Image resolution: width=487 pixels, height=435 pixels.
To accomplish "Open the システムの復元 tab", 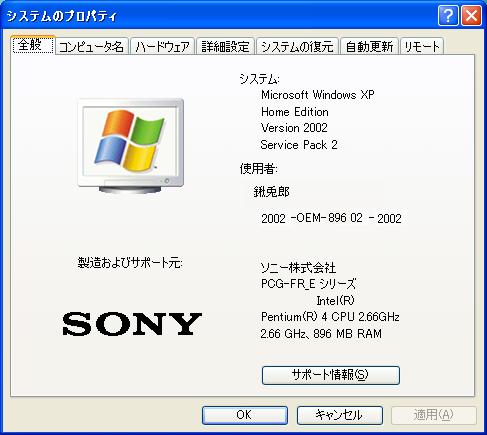I will 297,46.
